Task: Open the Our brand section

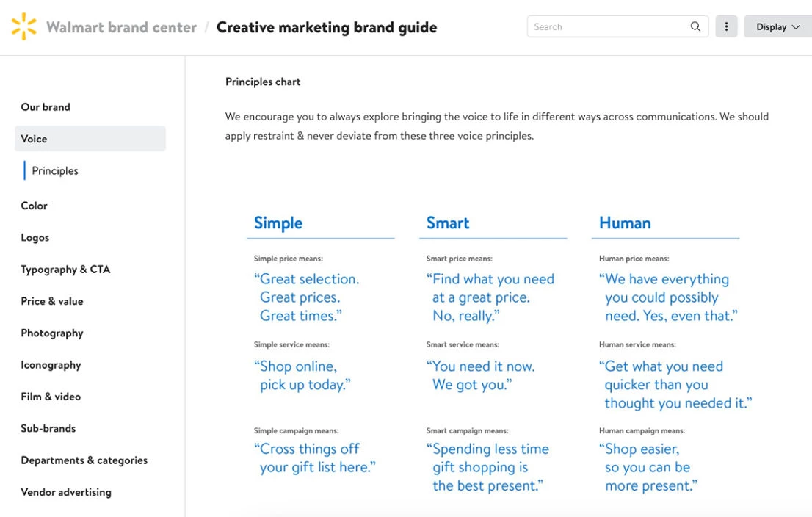Action: [x=46, y=107]
